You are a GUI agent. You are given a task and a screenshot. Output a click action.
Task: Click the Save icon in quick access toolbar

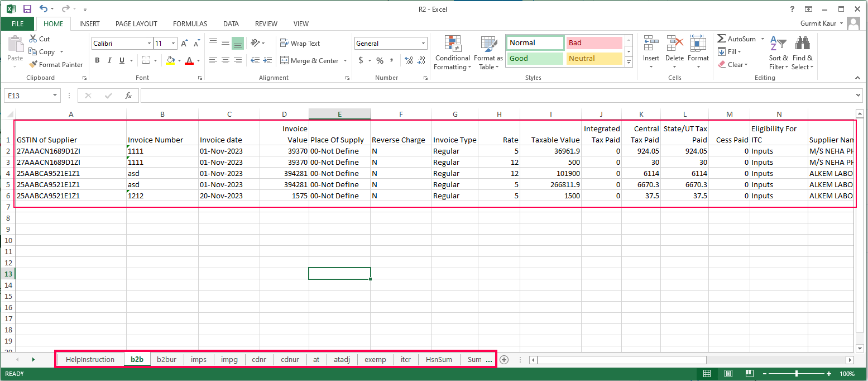tap(27, 9)
